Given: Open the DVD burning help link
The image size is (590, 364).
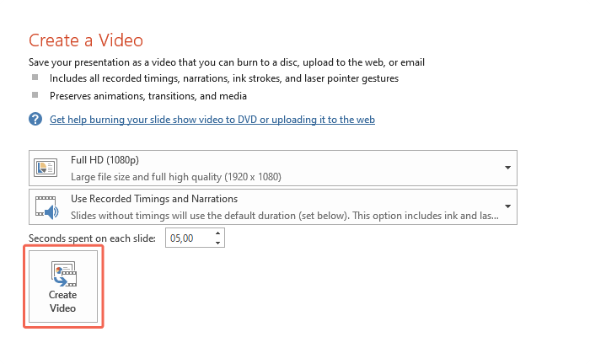Looking at the screenshot, I should (x=212, y=120).
